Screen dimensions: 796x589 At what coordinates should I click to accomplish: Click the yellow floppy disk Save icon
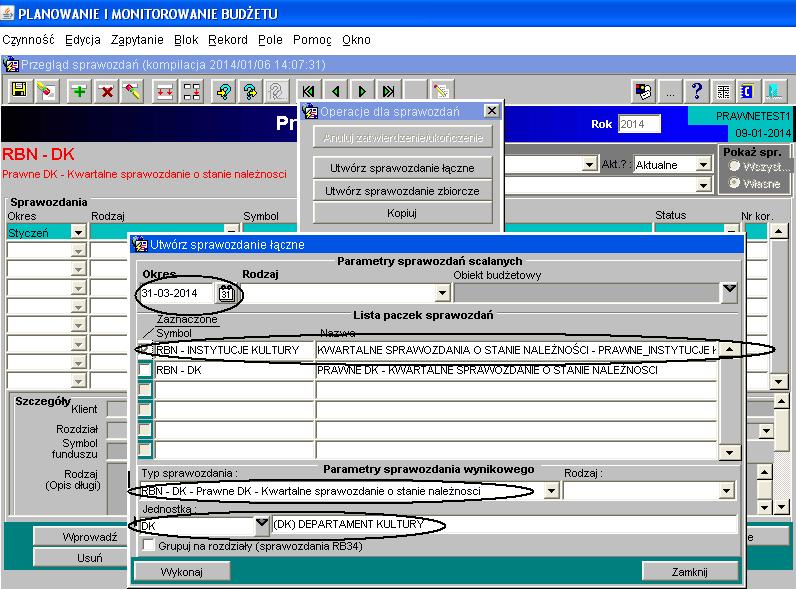(x=19, y=91)
